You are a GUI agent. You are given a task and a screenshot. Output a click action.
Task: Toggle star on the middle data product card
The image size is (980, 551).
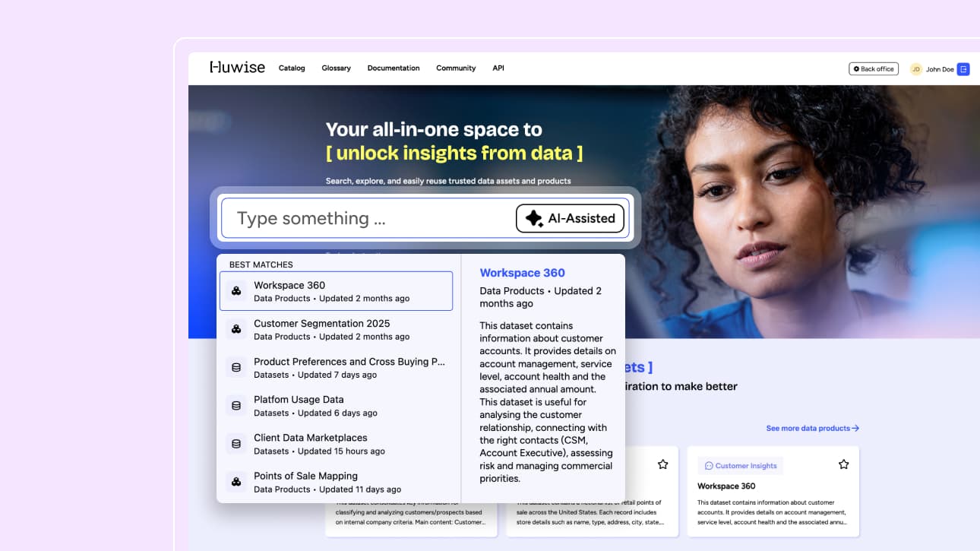[662, 464]
